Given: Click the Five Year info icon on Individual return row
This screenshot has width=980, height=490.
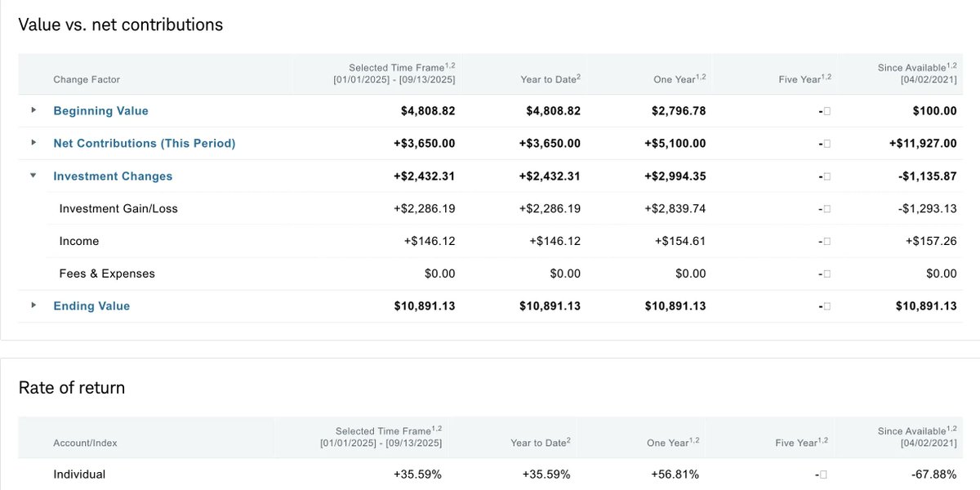Looking at the screenshot, I should [x=825, y=474].
